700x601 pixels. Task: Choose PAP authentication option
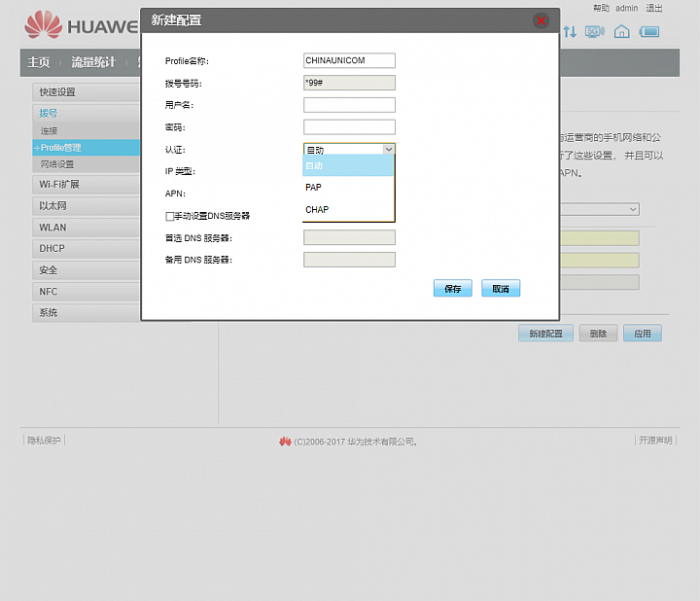coord(348,188)
